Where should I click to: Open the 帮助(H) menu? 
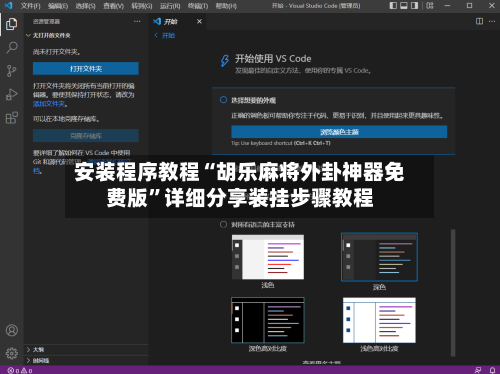pos(226,6)
